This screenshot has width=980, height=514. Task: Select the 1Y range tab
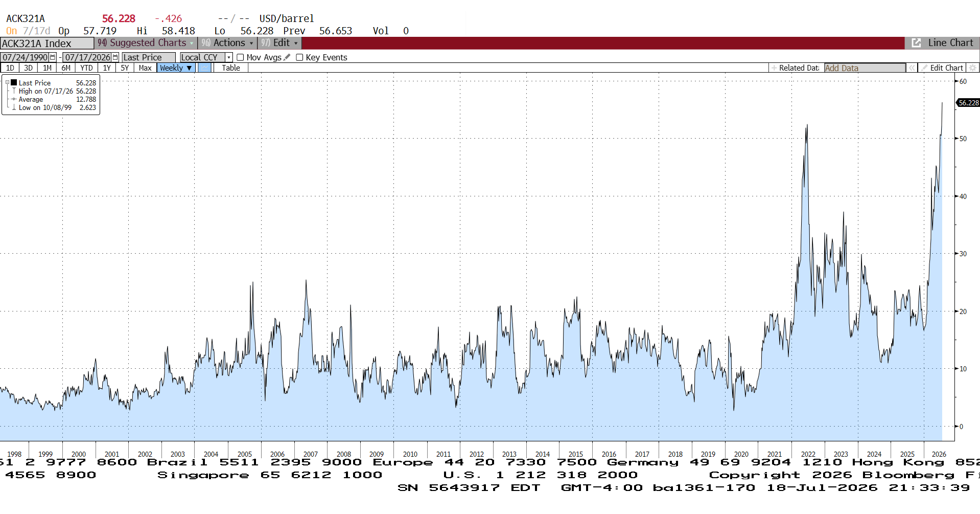(x=106, y=68)
